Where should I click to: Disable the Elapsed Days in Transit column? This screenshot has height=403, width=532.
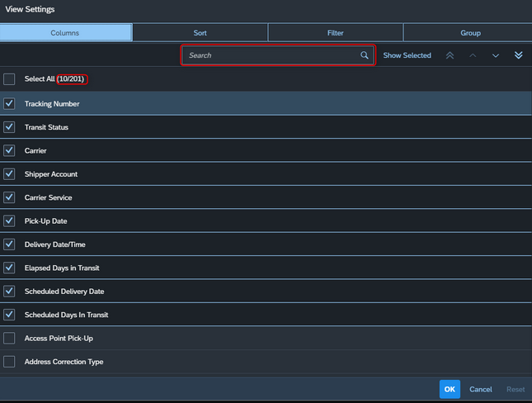point(9,268)
